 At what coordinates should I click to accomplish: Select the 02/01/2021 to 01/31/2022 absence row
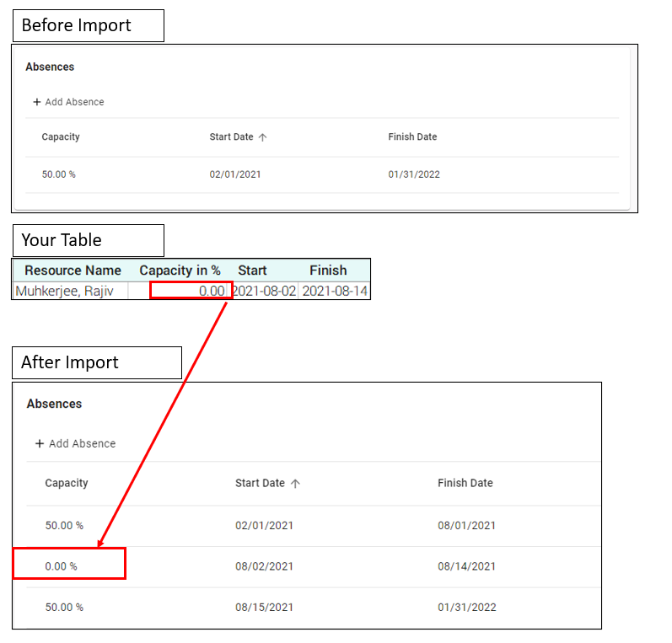pos(322,174)
